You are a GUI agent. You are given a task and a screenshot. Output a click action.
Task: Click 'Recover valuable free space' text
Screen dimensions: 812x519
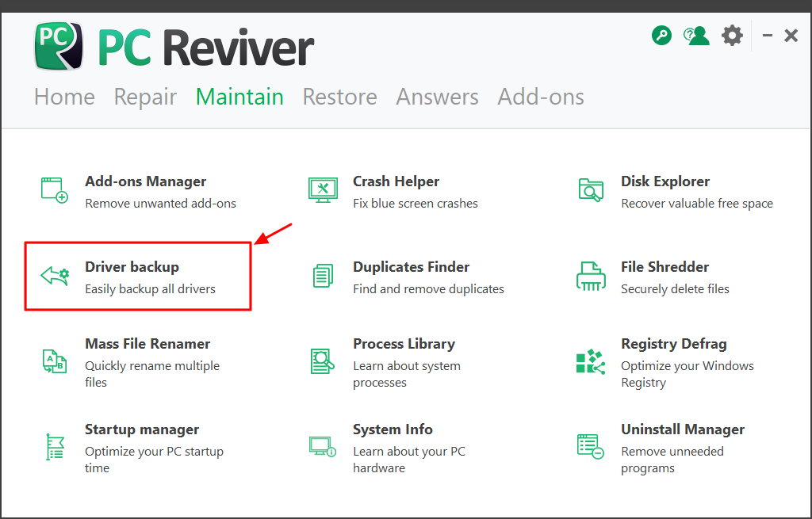coord(697,204)
